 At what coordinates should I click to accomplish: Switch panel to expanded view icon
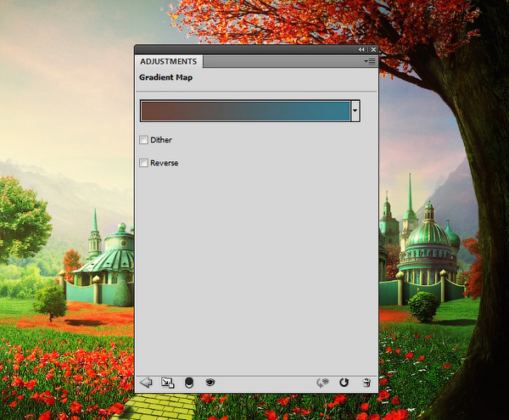tap(167, 383)
